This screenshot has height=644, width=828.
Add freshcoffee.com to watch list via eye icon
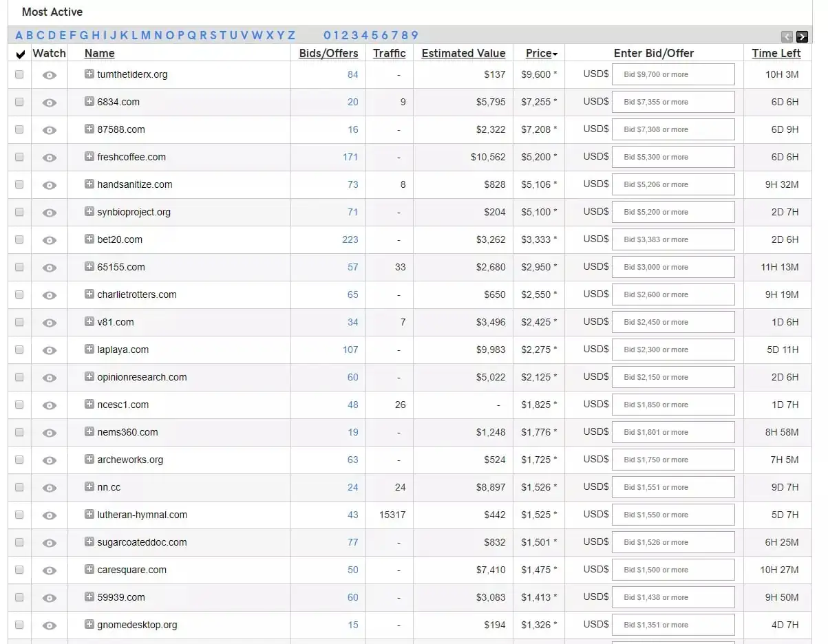(x=50, y=158)
